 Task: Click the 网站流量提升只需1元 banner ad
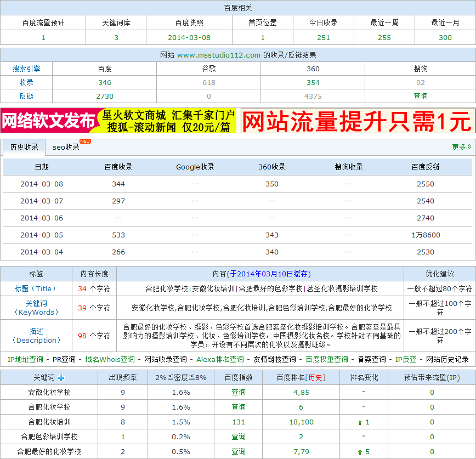click(x=358, y=121)
